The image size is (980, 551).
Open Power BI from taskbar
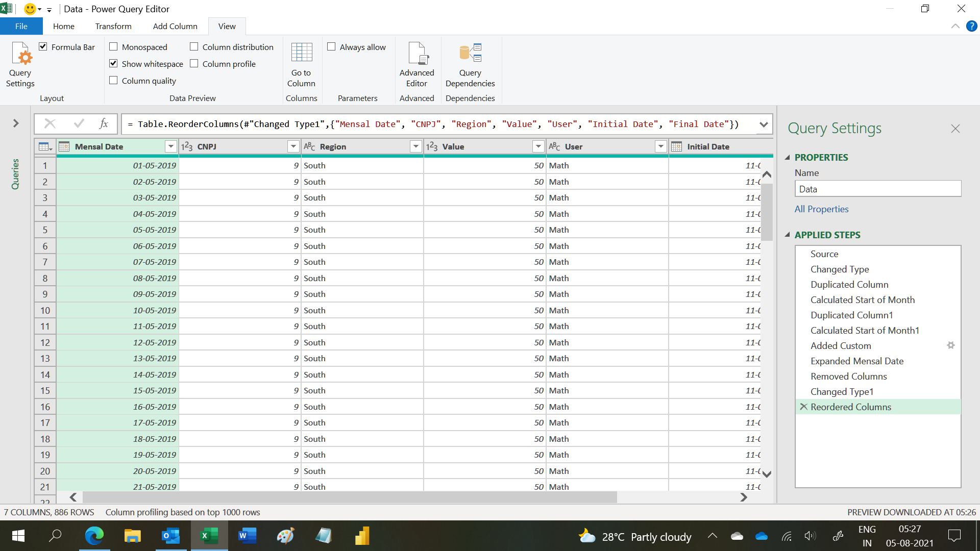click(x=362, y=536)
